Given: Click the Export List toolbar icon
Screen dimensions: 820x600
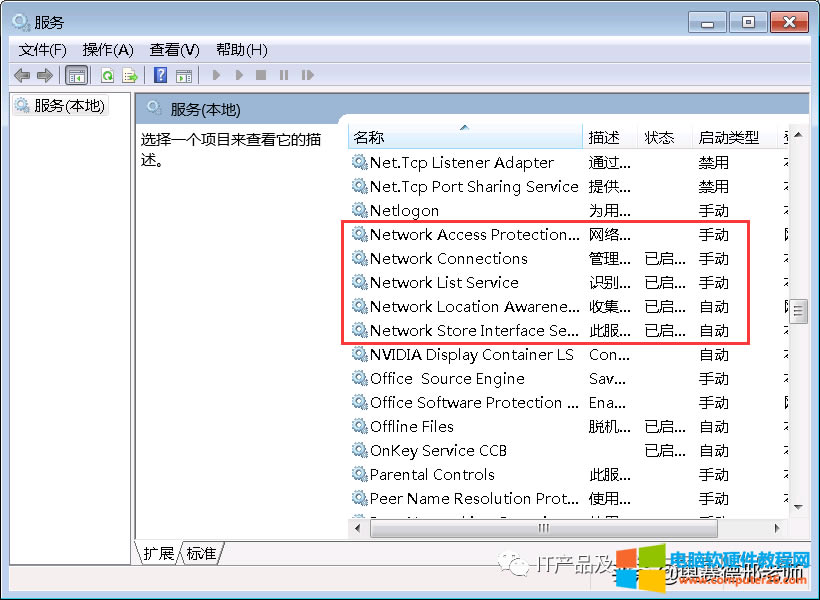Looking at the screenshot, I should (130, 75).
